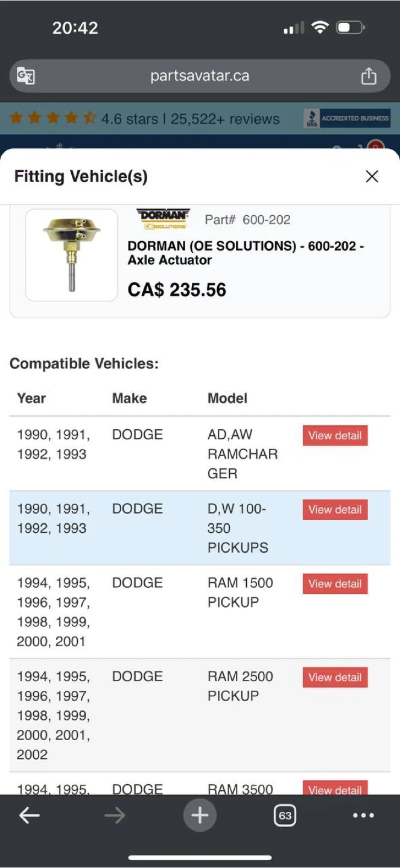This screenshot has width=400, height=868.
Task: View detail for RAM 1500 Pickup
Action: pos(335,584)
